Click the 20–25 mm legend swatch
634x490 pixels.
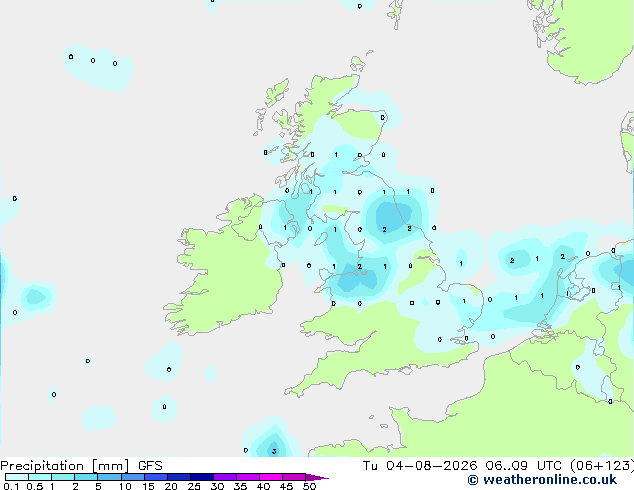178,477
